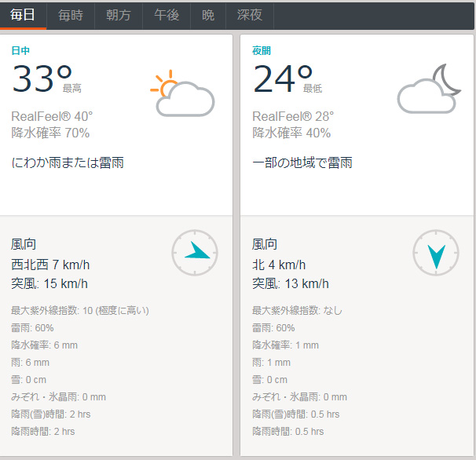Click the cloudy moon nighttime weather icon
The height and width of the screenshot is (460, 476).
[x=429, y=90]
